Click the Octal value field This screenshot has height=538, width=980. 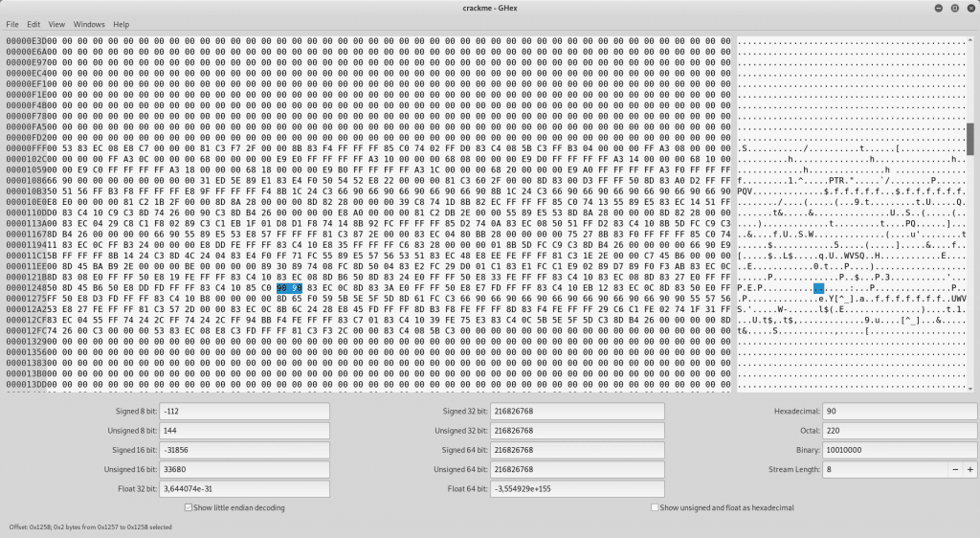pos(900,431)
